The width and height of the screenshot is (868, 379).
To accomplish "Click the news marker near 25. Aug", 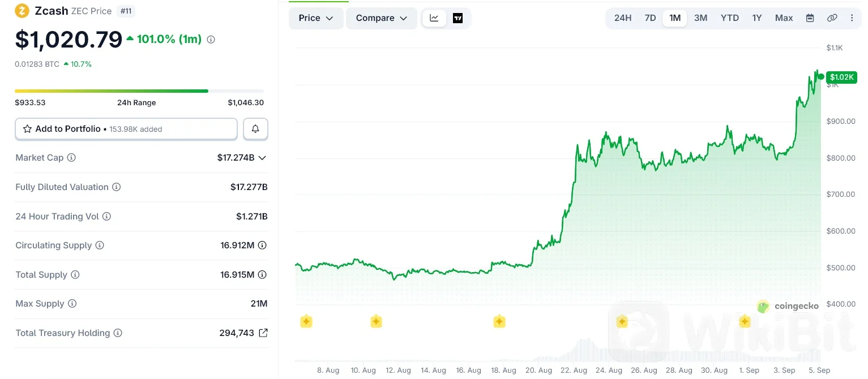I will click(622, 322).
